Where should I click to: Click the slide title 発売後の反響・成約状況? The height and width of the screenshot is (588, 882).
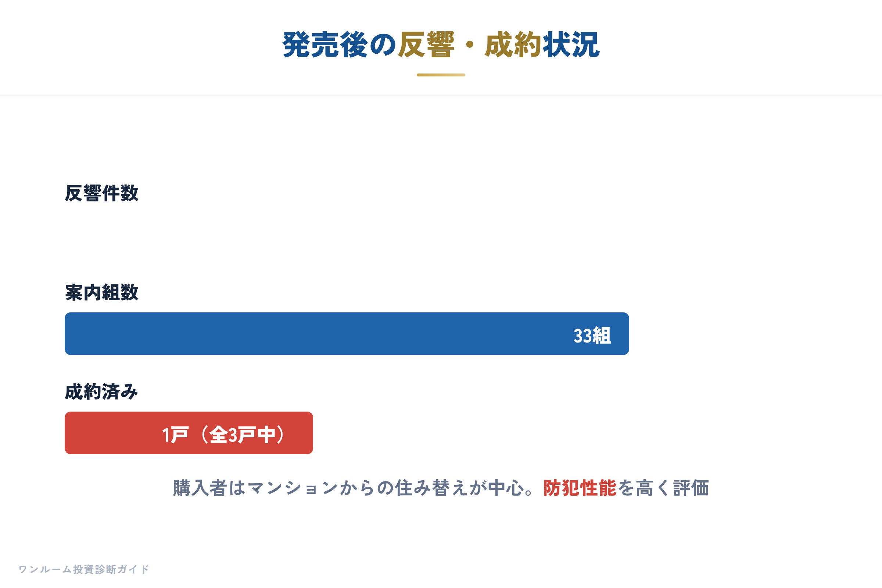point(441,45)
